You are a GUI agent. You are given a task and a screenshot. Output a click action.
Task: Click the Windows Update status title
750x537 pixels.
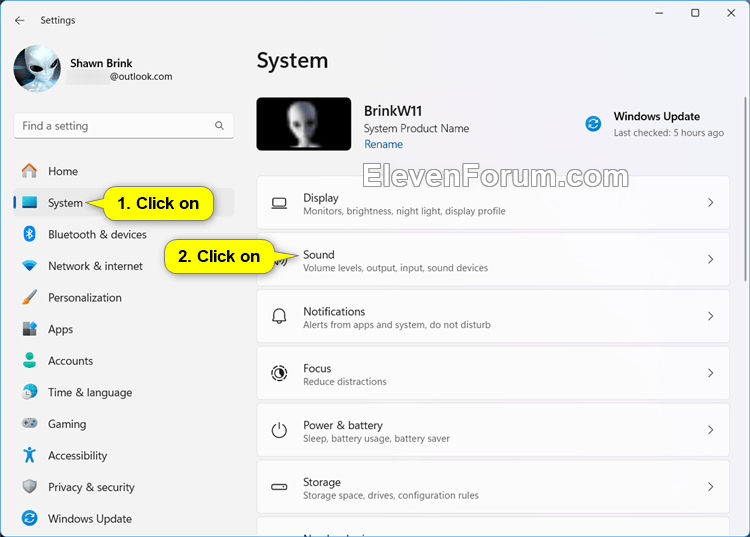click(x=656, y=116)
